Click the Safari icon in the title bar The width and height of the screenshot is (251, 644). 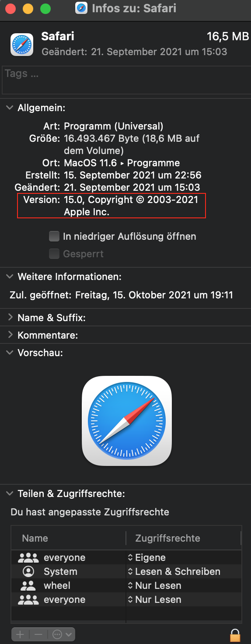(x=81, y=8)
